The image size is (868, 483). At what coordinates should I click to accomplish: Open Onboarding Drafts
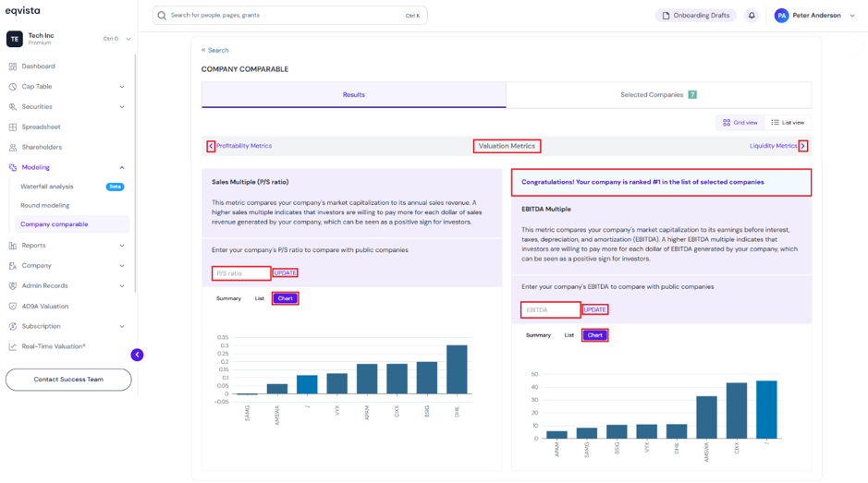tap(696, 16)
